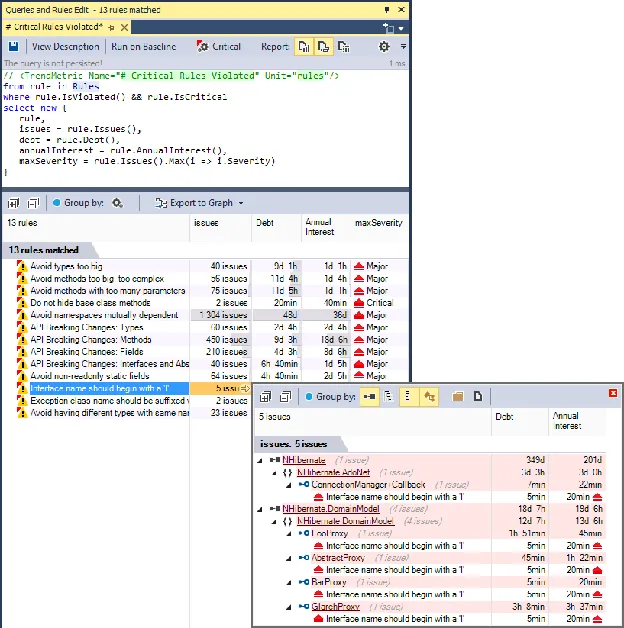Collapse all results in rules list
Viewport: 624px width, 628px height.
33,203
